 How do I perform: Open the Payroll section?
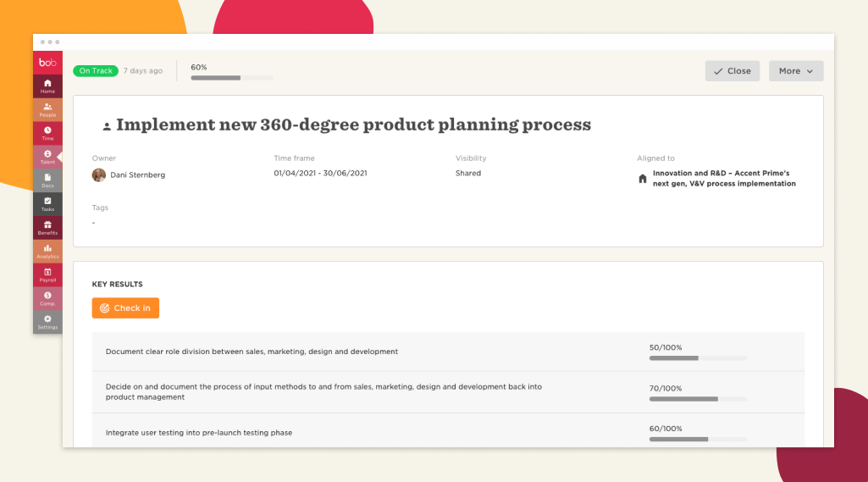[x=47, y=274]
